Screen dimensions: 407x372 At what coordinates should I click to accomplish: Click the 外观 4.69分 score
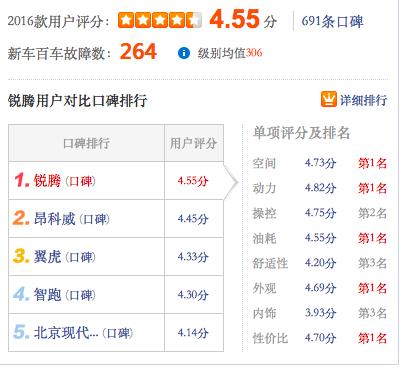tap(320, 288)
